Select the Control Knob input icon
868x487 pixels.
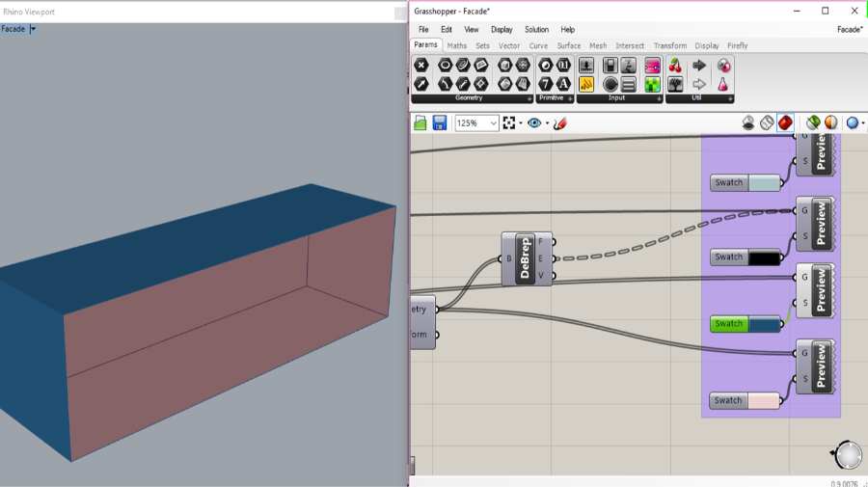610,84
